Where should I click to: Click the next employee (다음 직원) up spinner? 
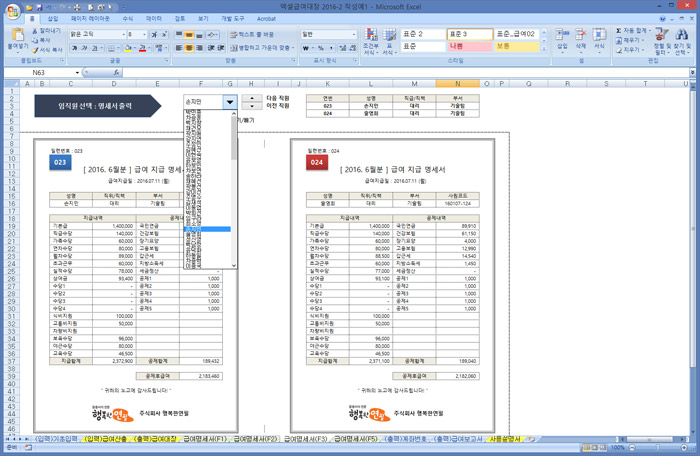click(252, 98)
